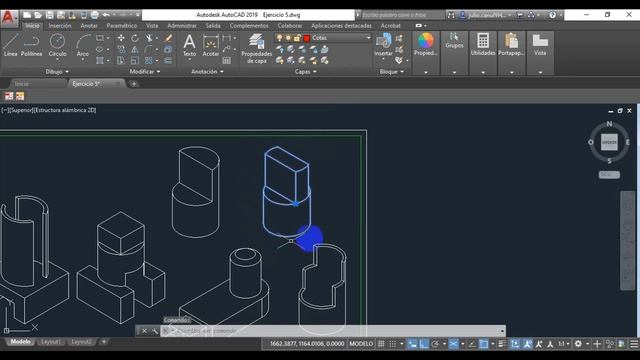The width and height of the screenshot is (640, 360).
Task: Select the Círculo tool
Action: tap(58, 45)
